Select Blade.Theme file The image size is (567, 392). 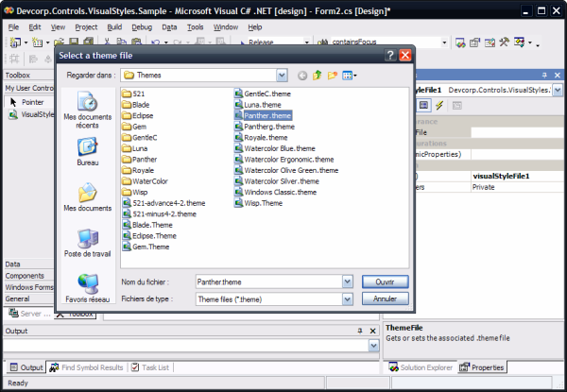click(x=147, y=225)
